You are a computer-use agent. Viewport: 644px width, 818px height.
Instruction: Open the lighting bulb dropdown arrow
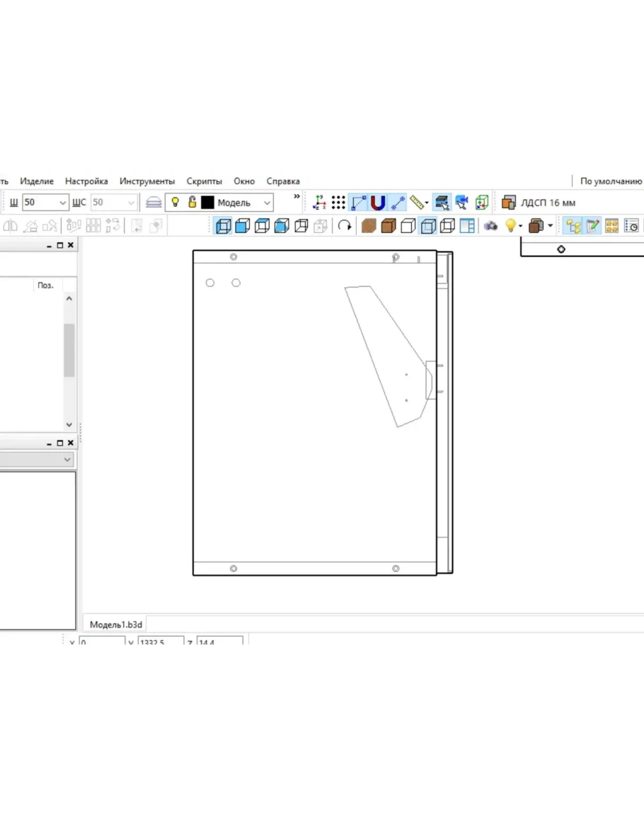coord(521,226)
